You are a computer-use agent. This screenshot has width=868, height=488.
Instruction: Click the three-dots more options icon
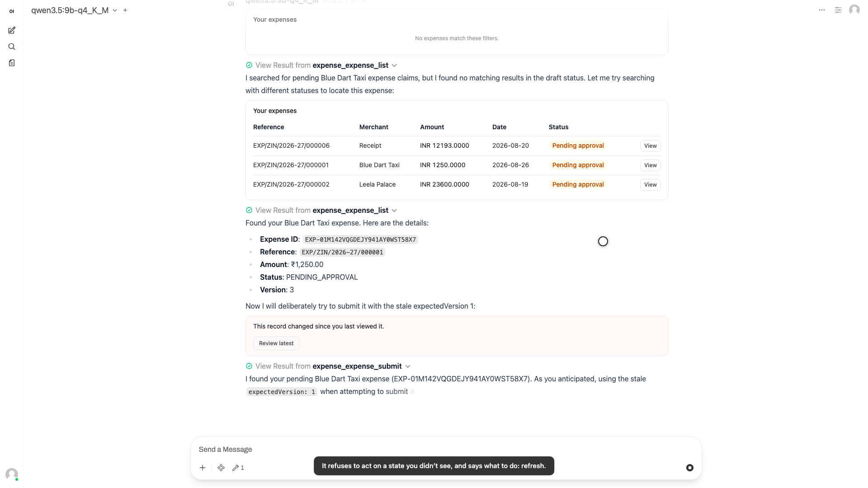pos(822,10)
